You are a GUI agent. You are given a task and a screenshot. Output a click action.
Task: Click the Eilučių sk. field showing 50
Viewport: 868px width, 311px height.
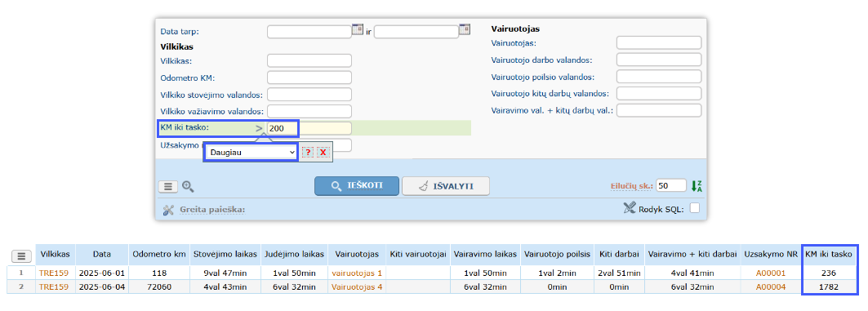671,186
